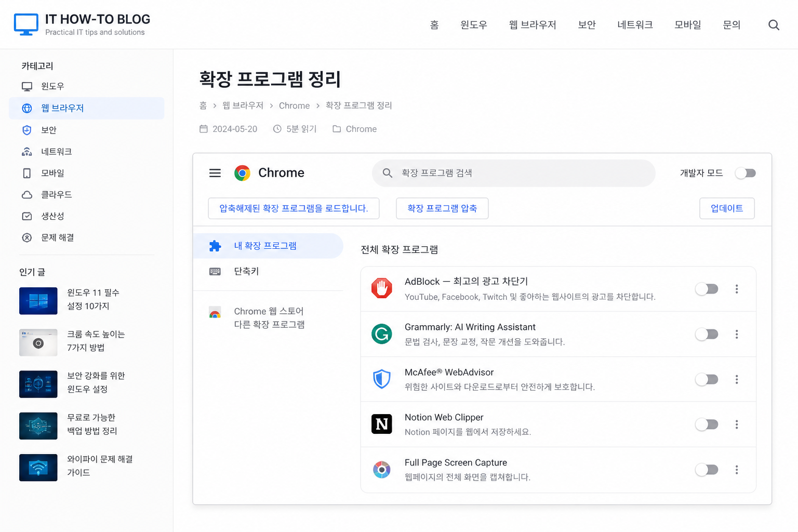798x532 pixels.
Task: Click the phone icon beside 모바일
Action: (27, 173)
